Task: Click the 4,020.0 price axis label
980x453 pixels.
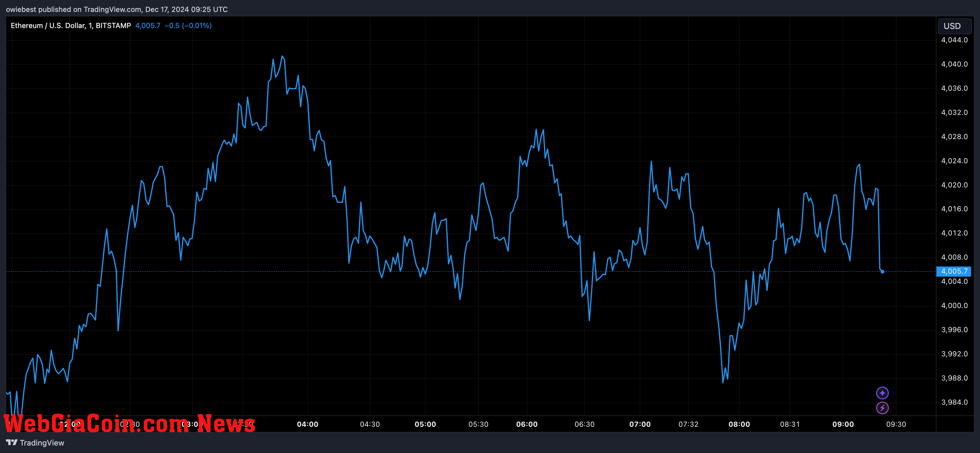Action: 954,185
